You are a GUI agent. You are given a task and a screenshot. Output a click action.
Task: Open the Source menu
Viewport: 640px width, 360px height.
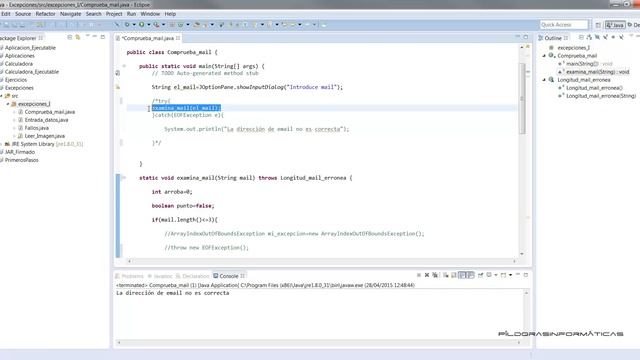tap(23, 14)
